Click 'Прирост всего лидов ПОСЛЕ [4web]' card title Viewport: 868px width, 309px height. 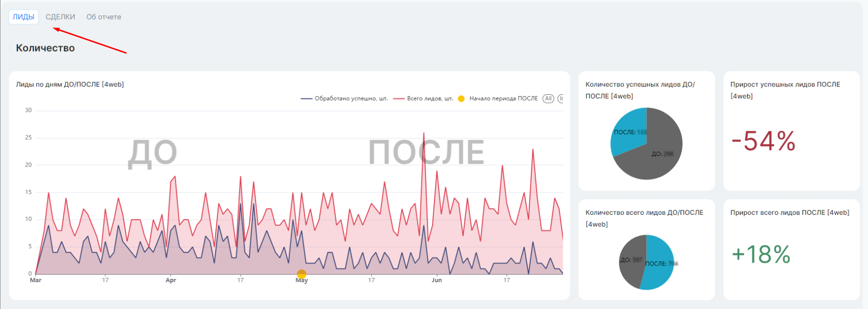coord(790,213)
